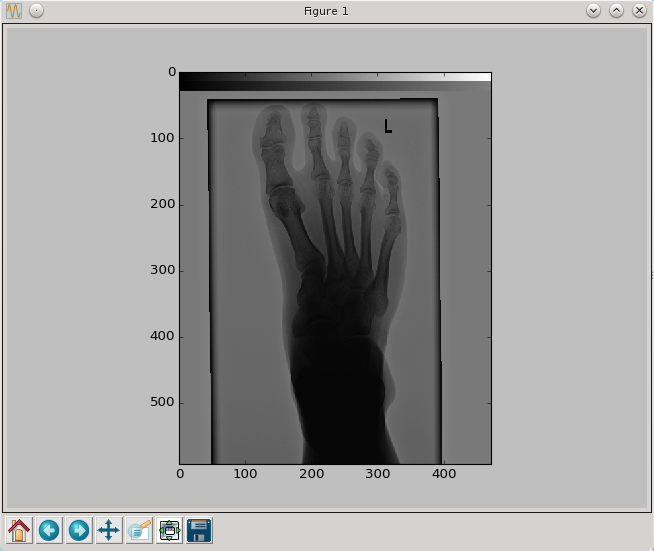This screenshot has height=551, width=654.
Task: Reset the plot to original view with Home
Action: (x=18, y=530)
